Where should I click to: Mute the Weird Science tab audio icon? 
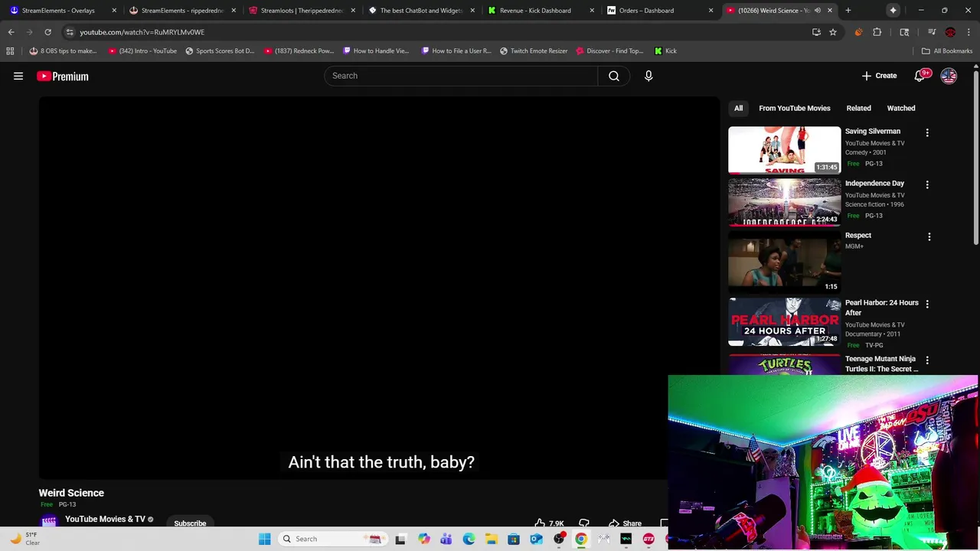pos(817,11)
